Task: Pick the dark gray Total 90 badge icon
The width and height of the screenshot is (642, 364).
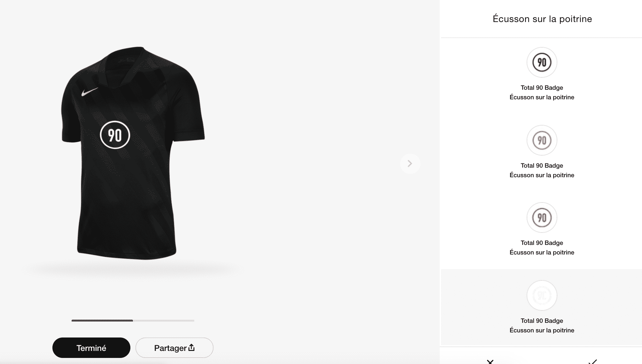Action: coord(542,217)
